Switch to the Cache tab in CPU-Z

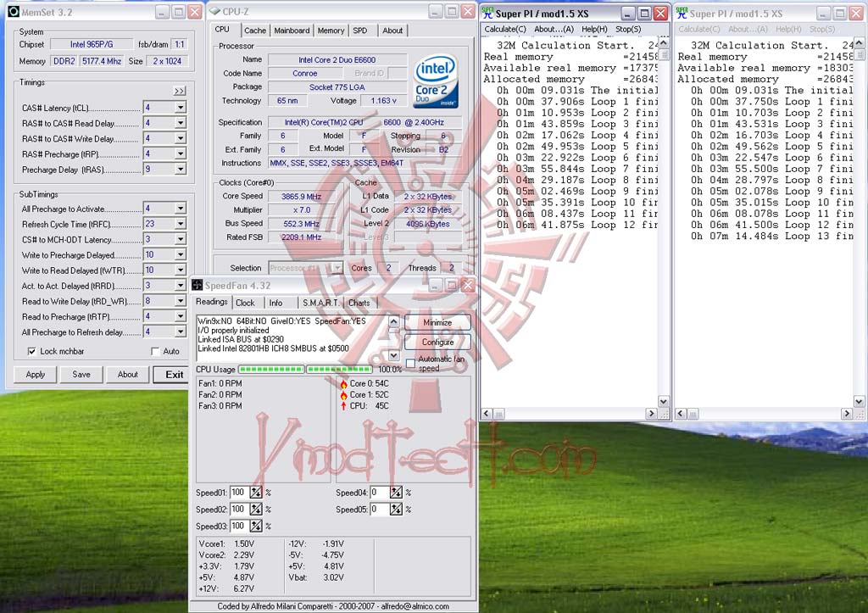point(255,31)
